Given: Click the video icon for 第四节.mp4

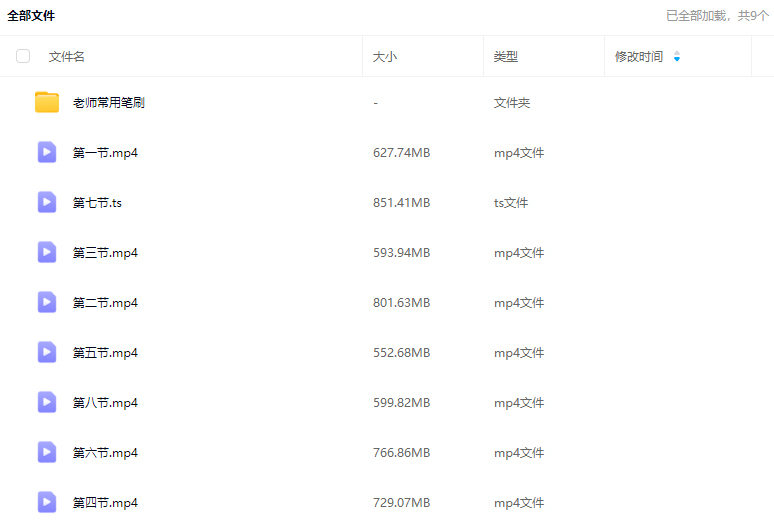Looking at the screenshot, I should pyautogui.click(x=47, y=502).
